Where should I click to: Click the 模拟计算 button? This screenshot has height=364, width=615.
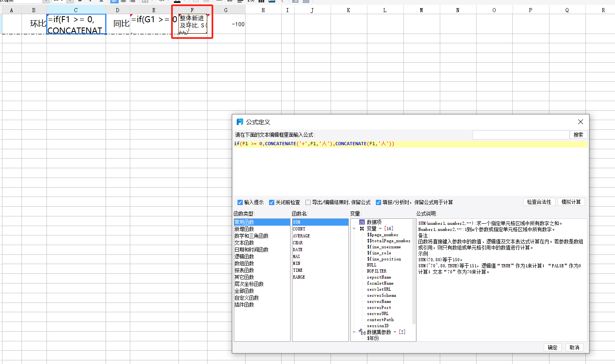(x=571, y=202)
